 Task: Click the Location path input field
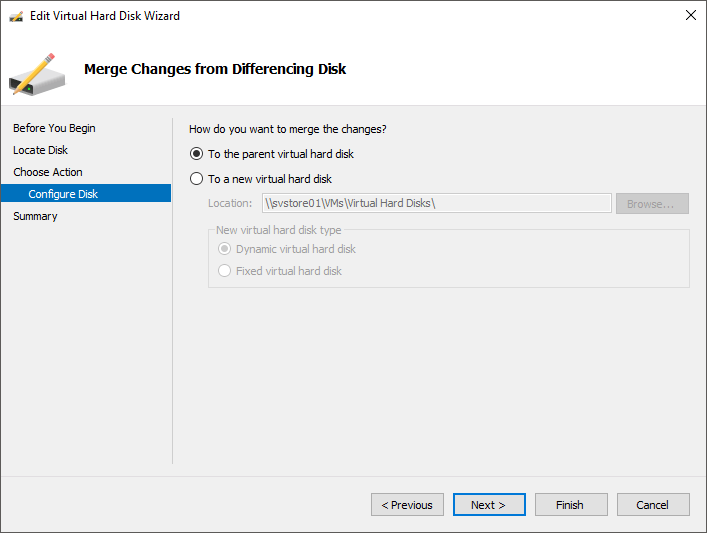tap(436, 203)
